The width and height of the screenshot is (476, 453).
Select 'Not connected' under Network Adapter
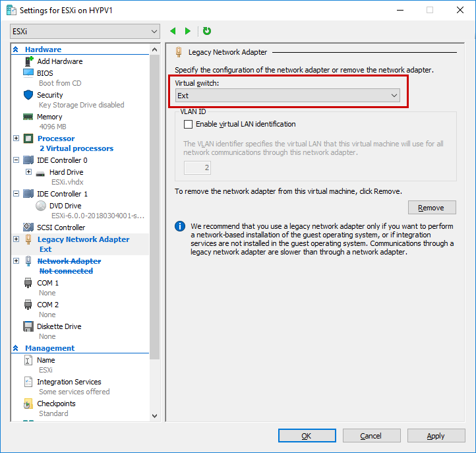66,271
